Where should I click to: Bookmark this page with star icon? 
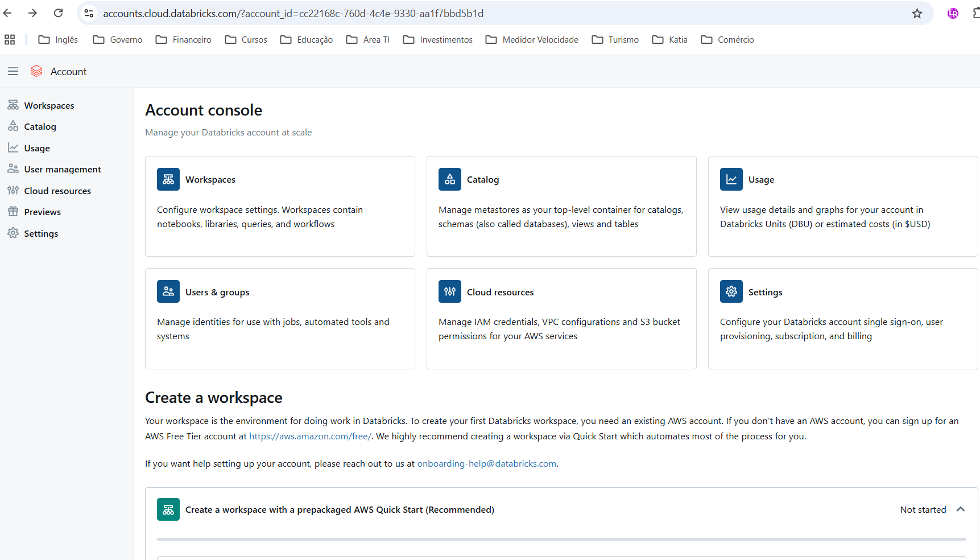(917, 13)
